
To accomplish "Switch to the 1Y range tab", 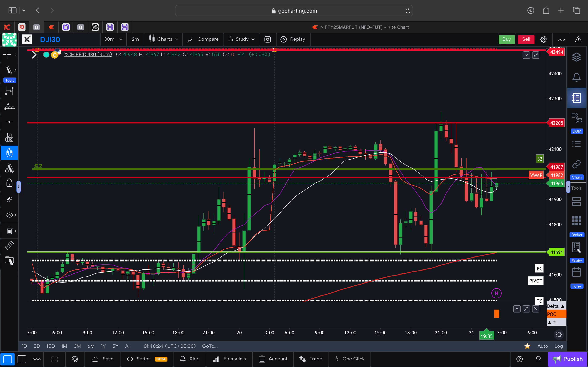I will pos(103,346).
